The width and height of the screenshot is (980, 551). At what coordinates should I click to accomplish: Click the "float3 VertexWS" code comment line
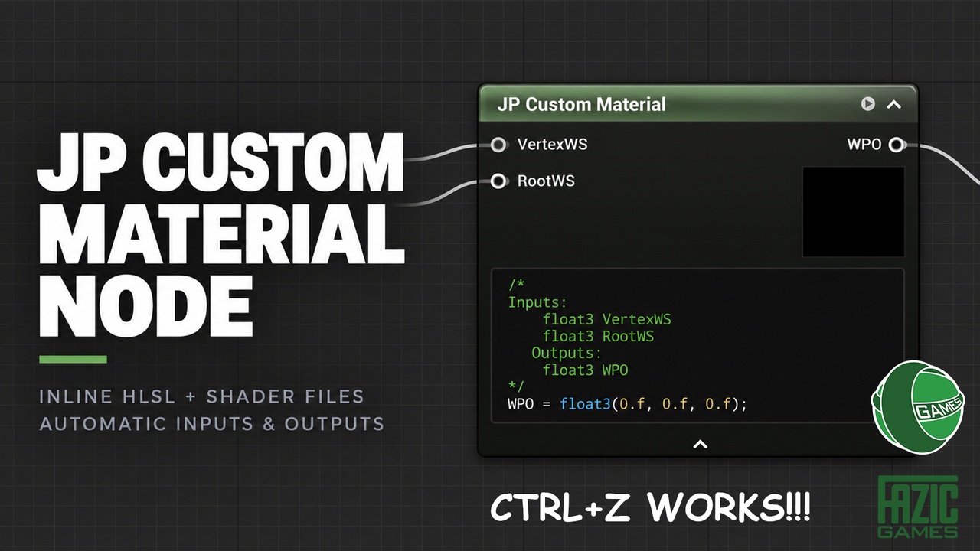tap(607, 319)
